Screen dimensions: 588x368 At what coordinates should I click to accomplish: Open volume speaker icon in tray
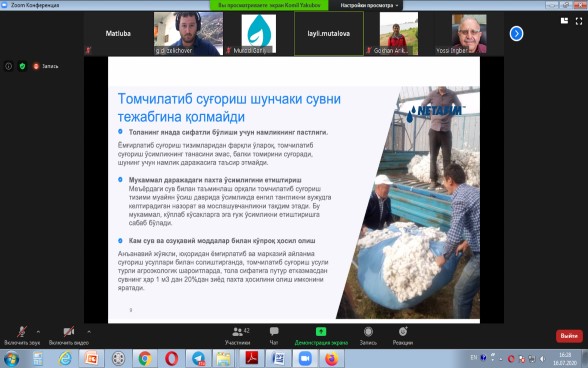pos(542,359)
